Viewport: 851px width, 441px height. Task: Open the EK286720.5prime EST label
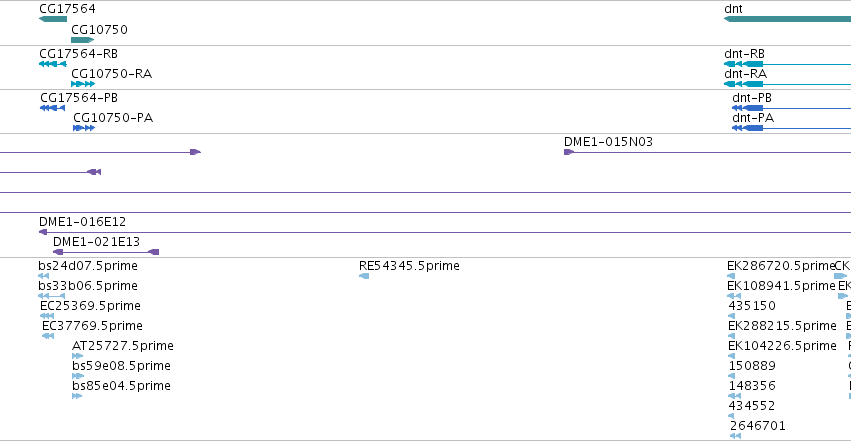click(781, 266)
